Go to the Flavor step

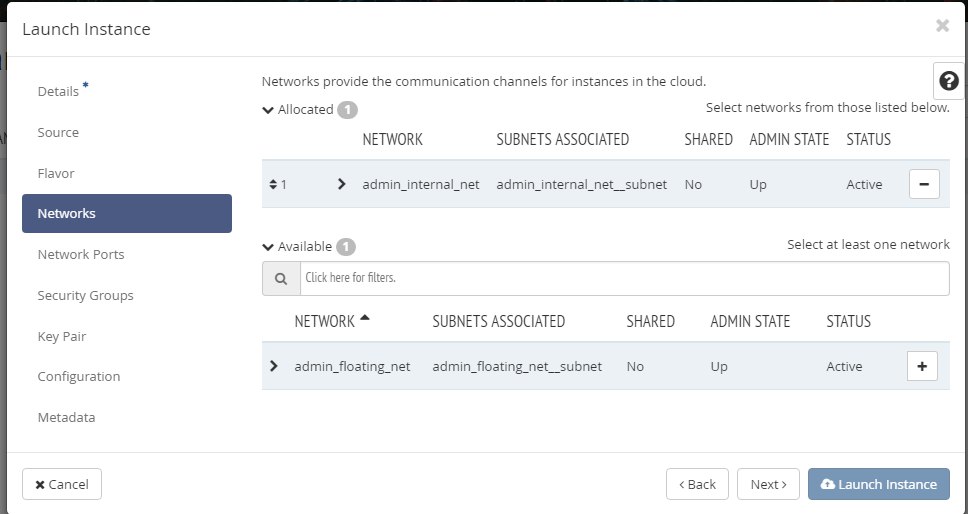[56, 173]
